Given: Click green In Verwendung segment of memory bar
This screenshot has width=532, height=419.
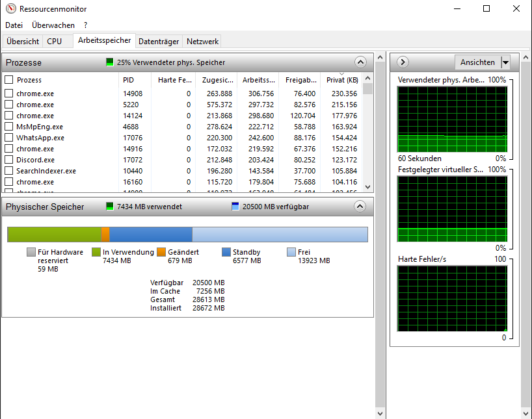Looking at the screenshot, I should pos(55,235).
